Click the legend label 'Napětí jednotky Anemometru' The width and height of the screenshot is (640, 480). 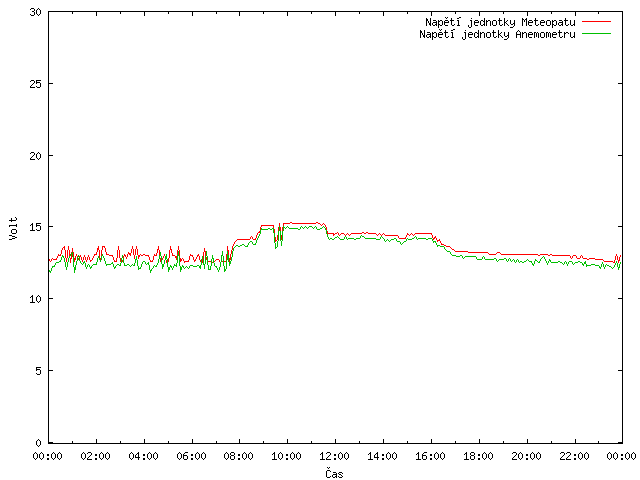pos(497,34)
